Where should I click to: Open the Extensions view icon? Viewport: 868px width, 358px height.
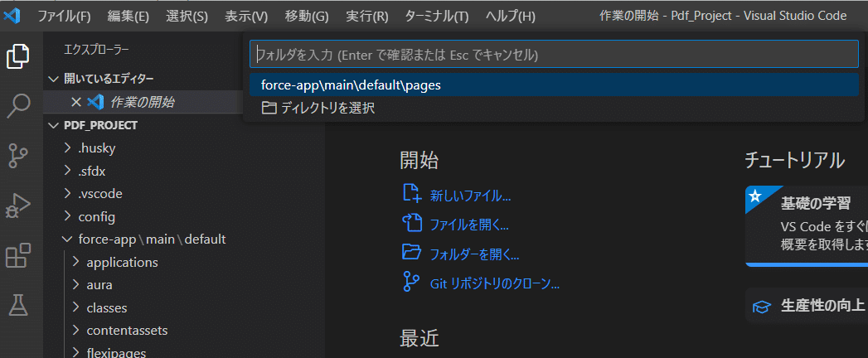[x=18, y=255]
